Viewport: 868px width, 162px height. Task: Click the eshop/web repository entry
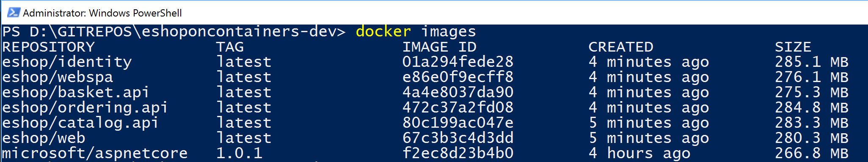pos(44,138)
